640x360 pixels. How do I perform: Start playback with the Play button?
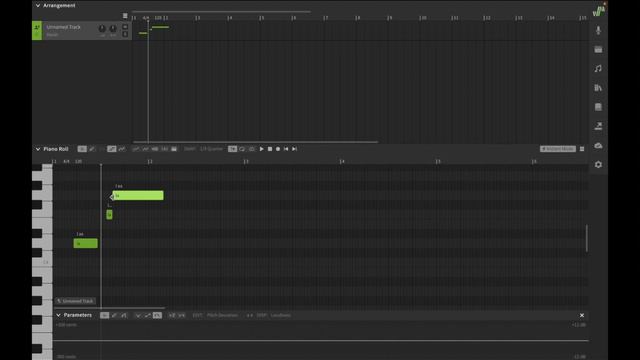pyautogui.click(x=262, y=149)
